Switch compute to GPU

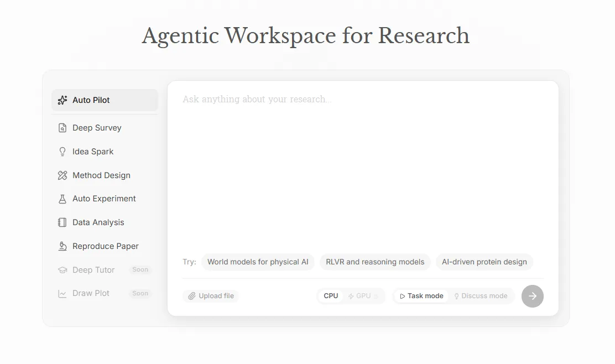(x=363, y=296)
